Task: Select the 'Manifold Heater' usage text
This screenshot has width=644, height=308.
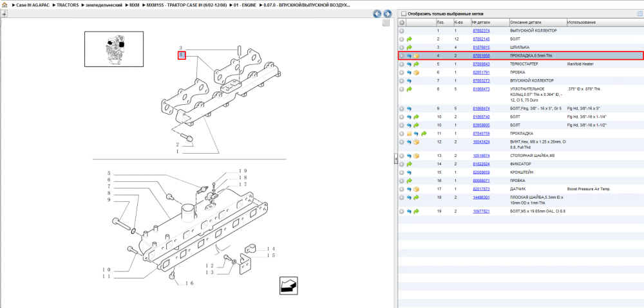Action: point(580,64)
